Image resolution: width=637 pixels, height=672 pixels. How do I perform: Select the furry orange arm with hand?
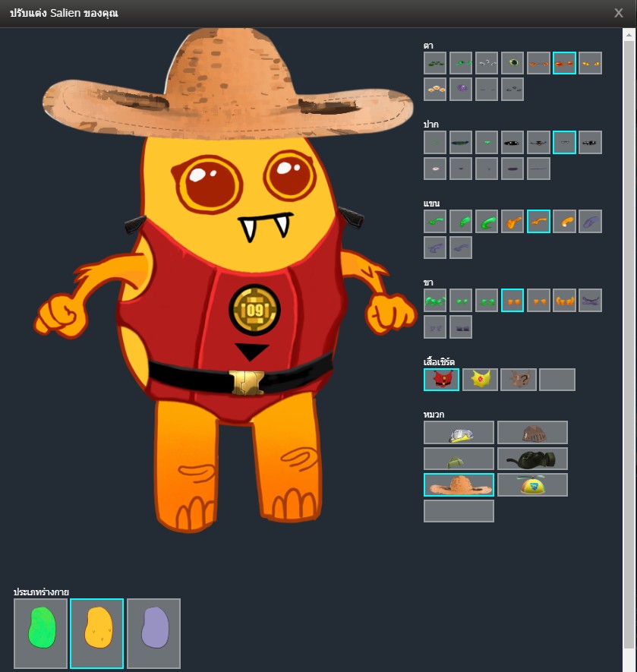[512, 222]
